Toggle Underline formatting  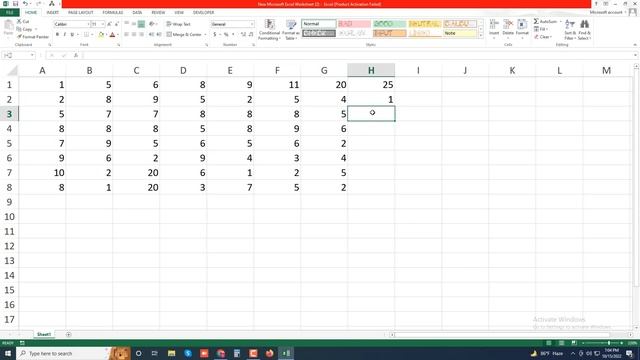coord(72,35)
